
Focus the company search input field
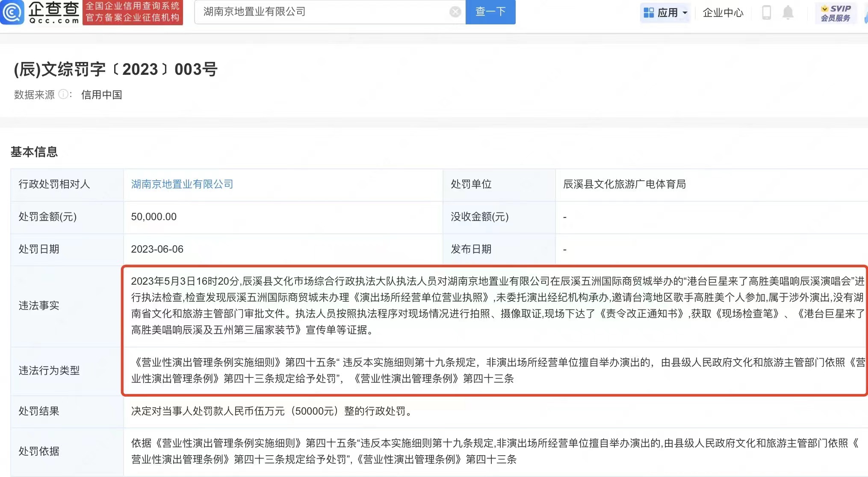[x=330, y=12]
